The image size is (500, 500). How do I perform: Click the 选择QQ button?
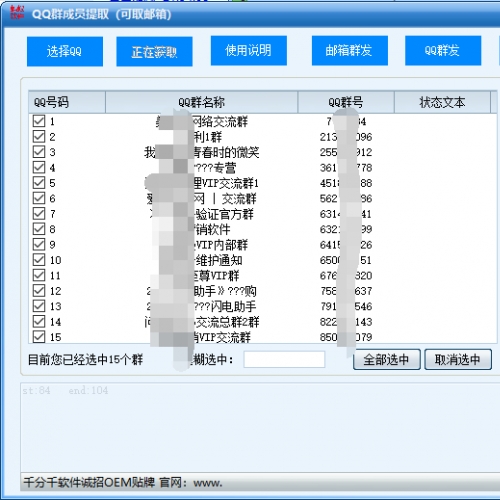pyautogui.click(x=65, y=51)
